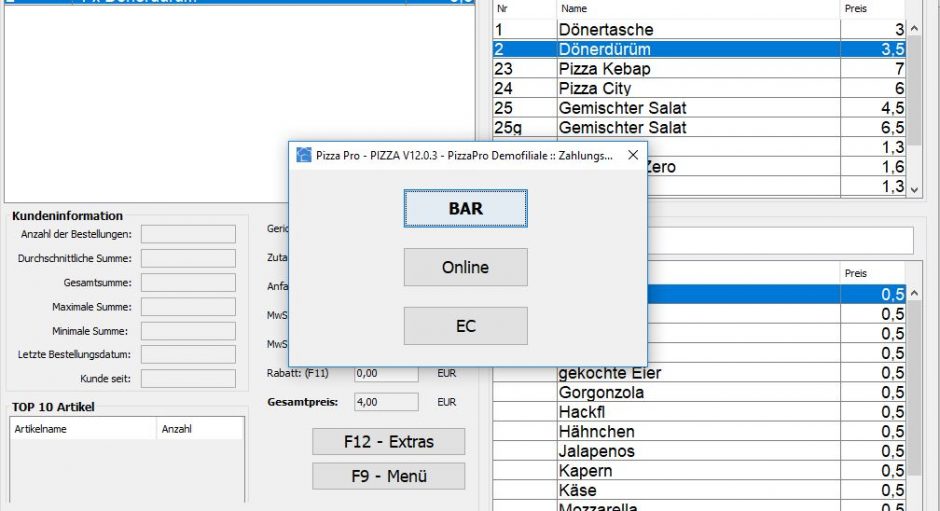Select the Hackfl extra
The height and width of the screenshot is (511, 940).
click(x=699, y=412)
